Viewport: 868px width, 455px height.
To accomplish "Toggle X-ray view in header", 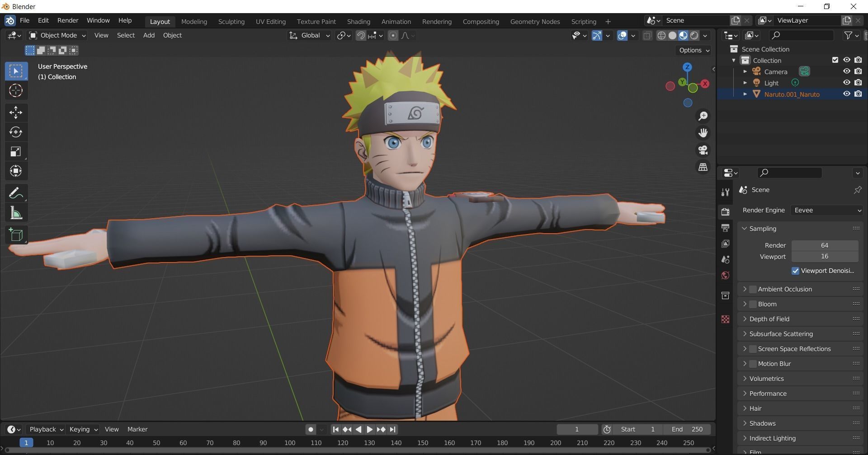I will pyautogui.click(x=647, y=35).
